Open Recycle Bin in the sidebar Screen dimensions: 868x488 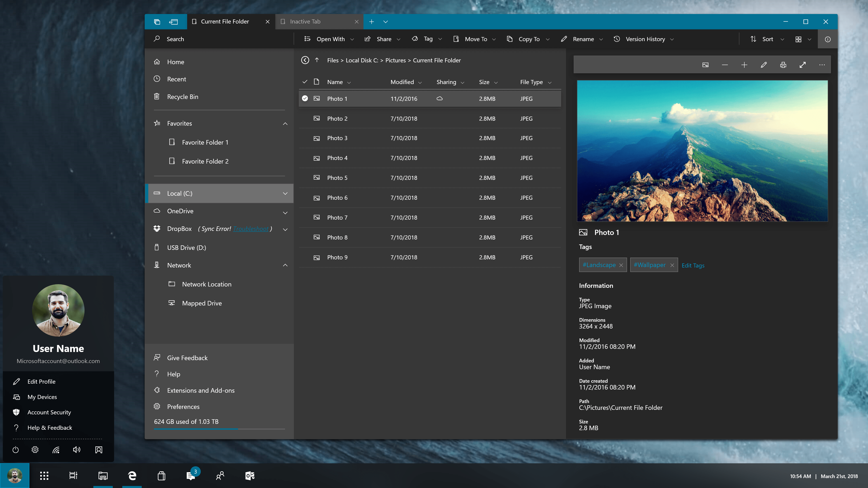click(182, 97)
